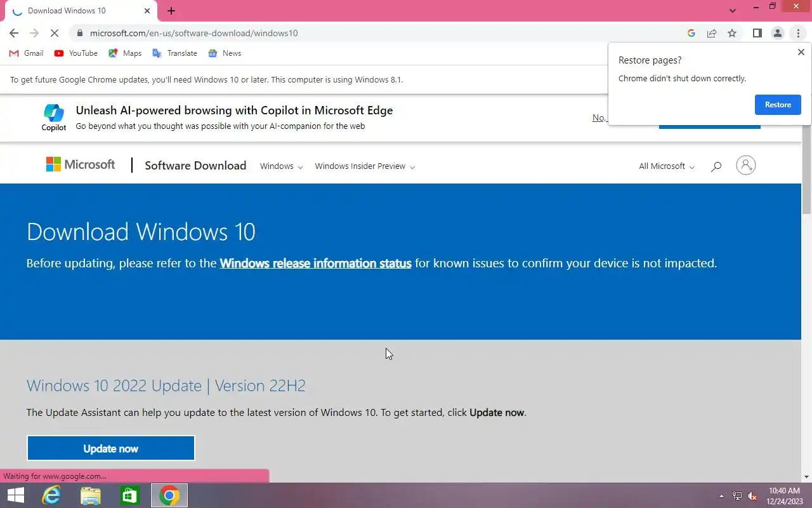This screenshot has height=508, width=812.
Task: Open a new tab with the plus button
Action: [171, 11]
